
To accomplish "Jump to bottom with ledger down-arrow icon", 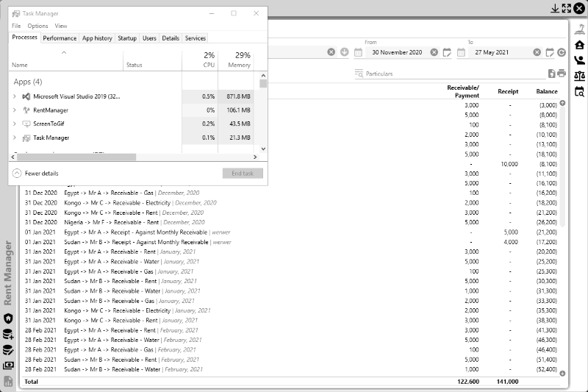I will tap(562, 373).
